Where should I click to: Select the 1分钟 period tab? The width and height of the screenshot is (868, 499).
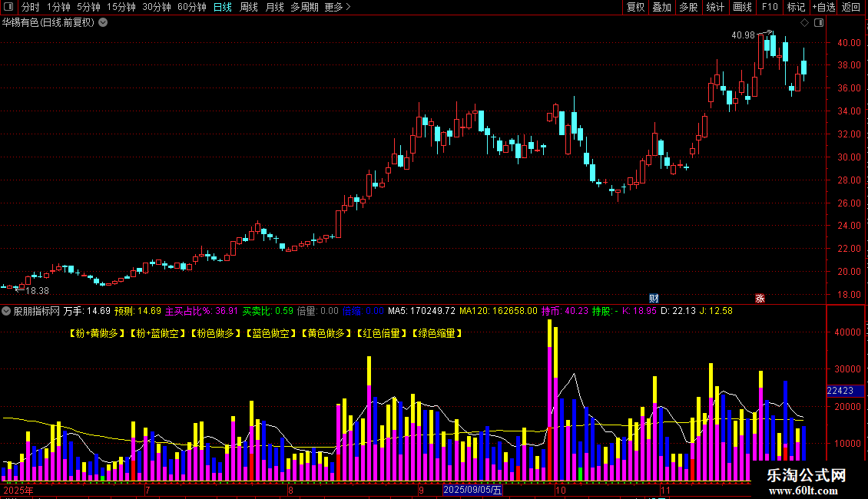58,7
